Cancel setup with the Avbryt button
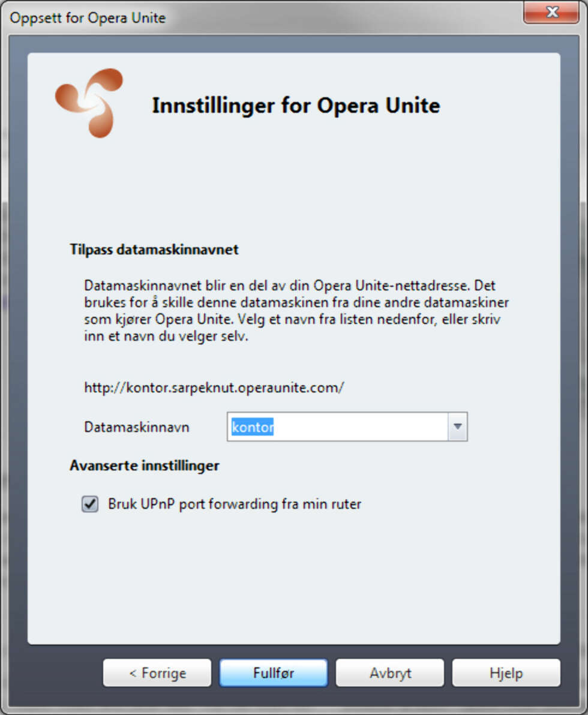588x715 pixels. tap(390, 672)
